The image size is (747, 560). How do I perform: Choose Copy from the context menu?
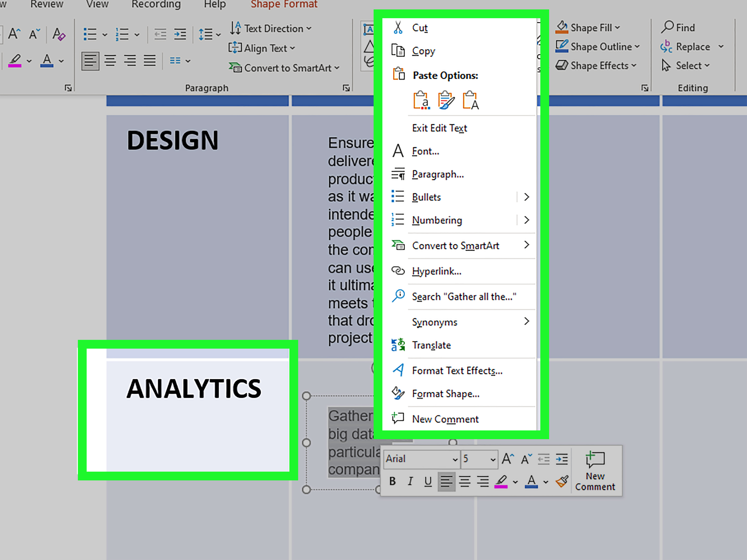pos(423,51)
